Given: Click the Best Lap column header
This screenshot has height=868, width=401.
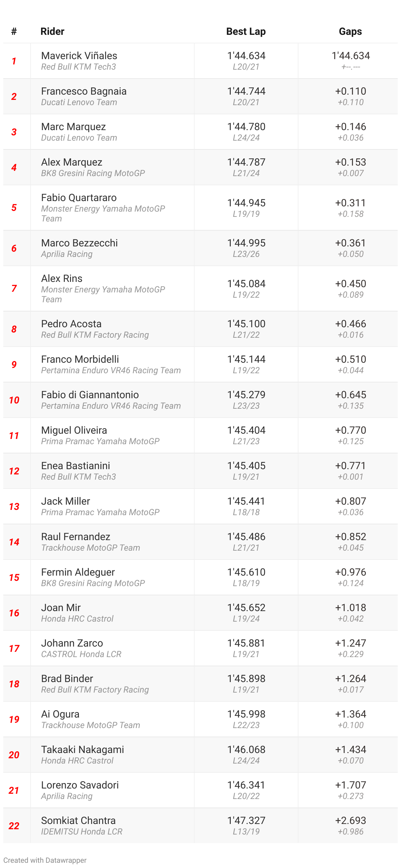Looking at the screenshot, I should 246,31.
